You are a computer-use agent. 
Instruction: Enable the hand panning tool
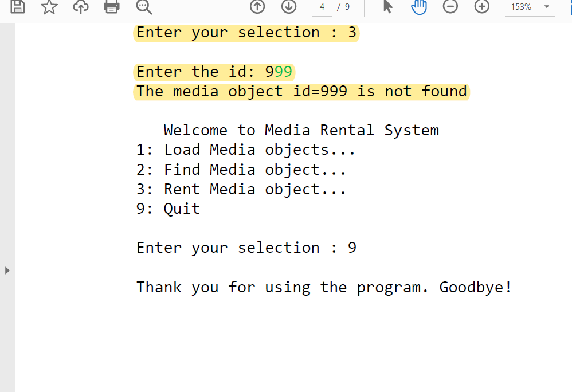pos(418,7)
